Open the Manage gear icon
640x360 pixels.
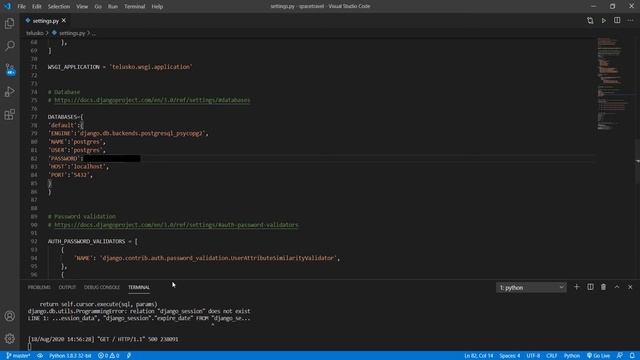(9, 338)
